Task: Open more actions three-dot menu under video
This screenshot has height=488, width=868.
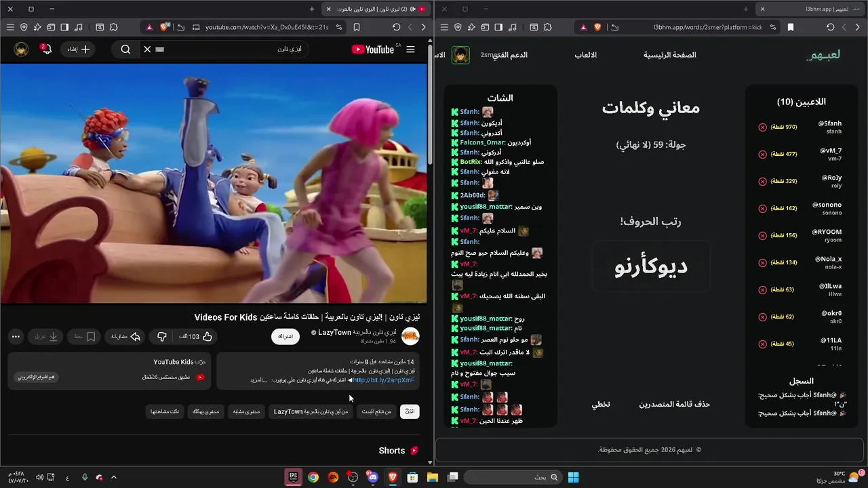Action: coord(16,336)
